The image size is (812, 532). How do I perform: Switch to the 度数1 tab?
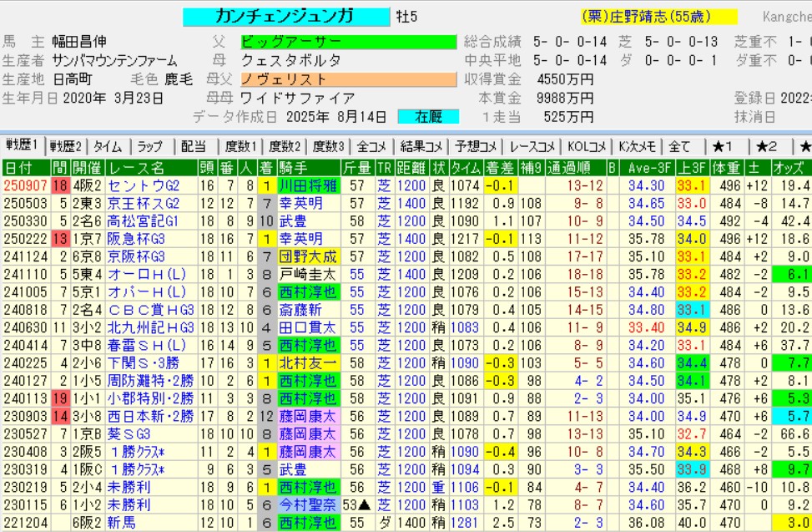[x=240, y=146]
